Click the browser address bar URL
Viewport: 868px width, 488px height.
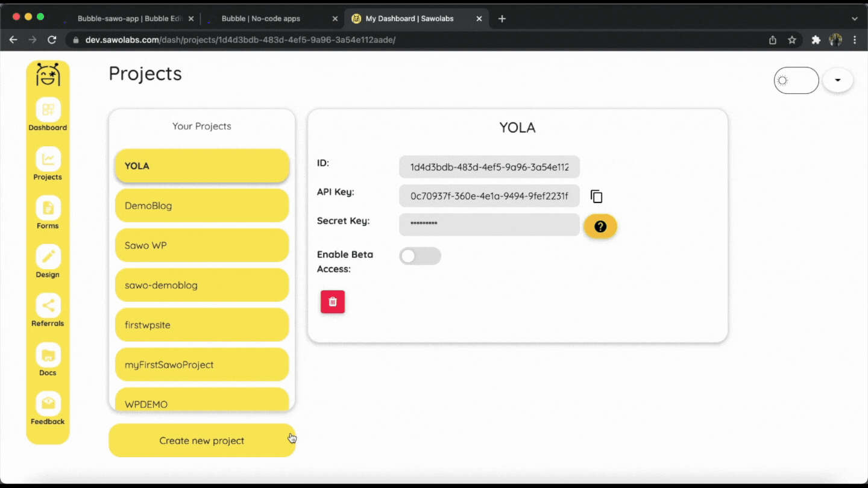[x=240, y=40]
